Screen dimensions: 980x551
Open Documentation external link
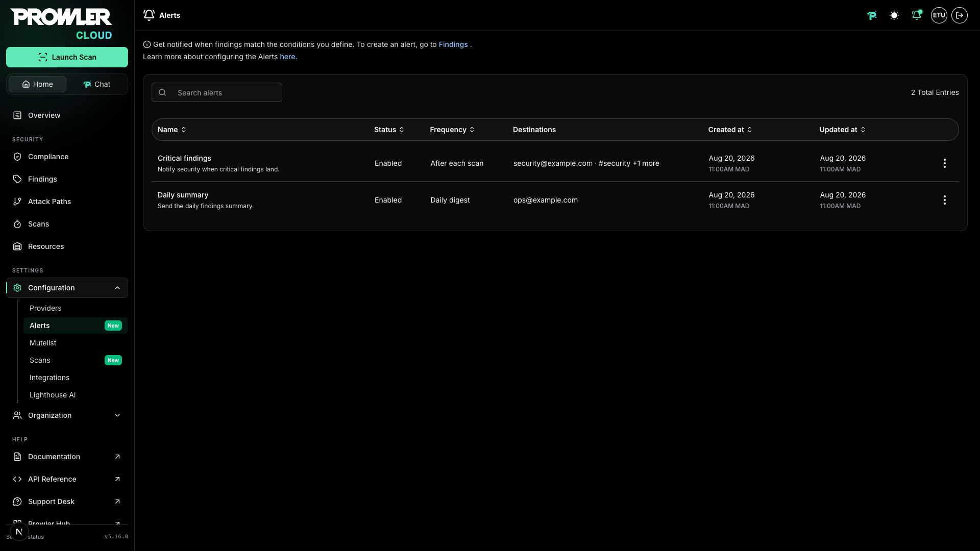pos(67,457)
